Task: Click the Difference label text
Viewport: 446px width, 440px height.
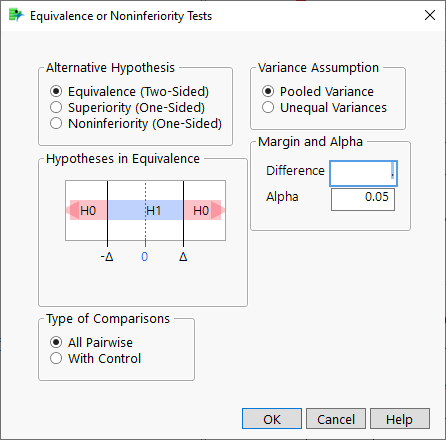Action: click(x=295, y=171)
